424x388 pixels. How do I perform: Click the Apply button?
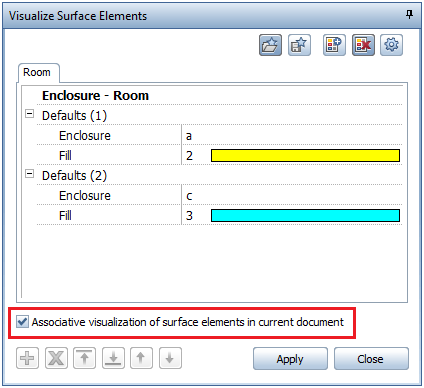pos(290,359)
